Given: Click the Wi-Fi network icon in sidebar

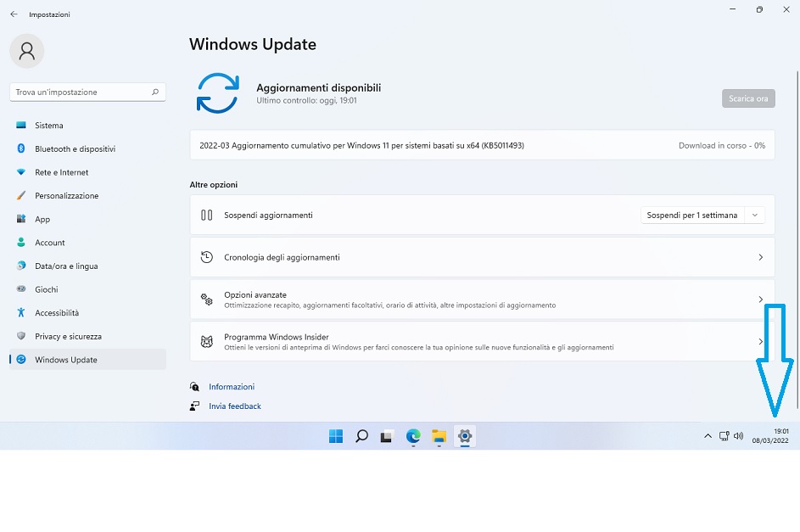Looking at the screenshot, I should coord(21,172).
